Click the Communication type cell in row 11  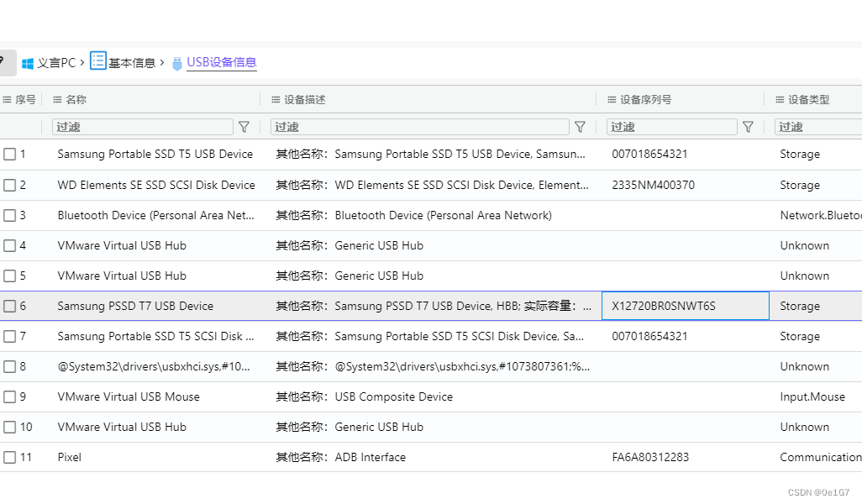coord(821,457)
